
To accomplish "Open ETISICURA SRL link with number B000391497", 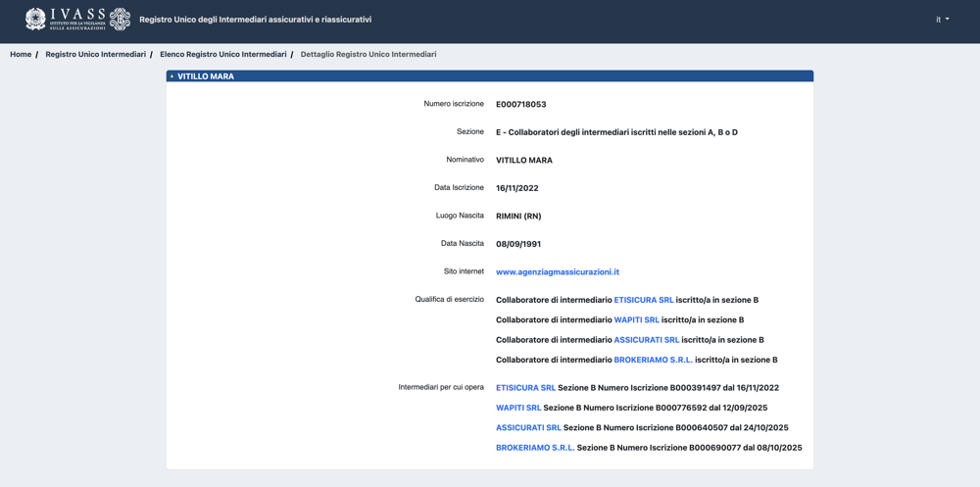I will pyautogui.click(x=525, y=388).
